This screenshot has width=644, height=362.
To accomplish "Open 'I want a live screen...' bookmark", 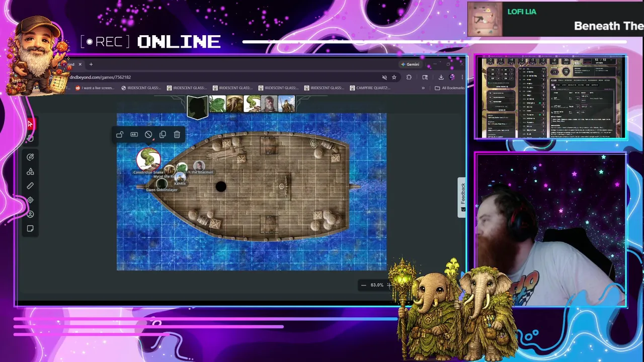I will pyautogui.click(x=95, y=88).
